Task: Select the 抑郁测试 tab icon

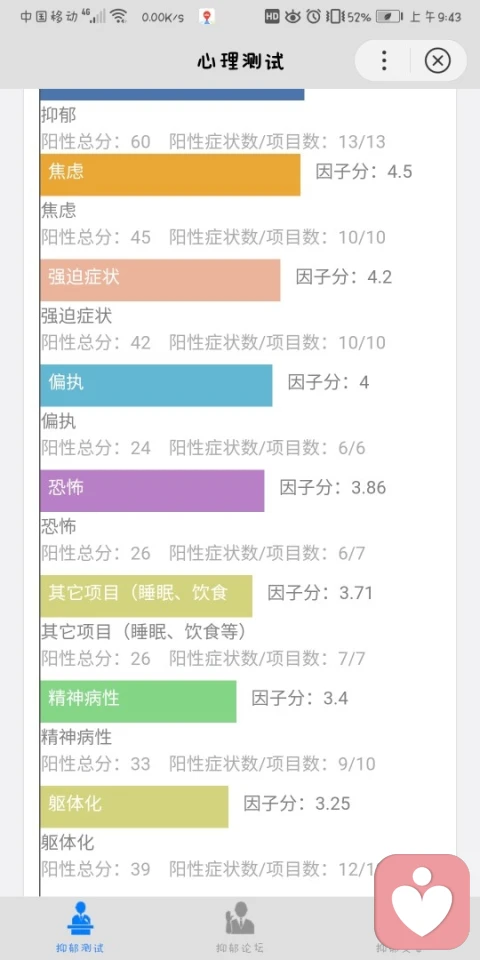Action: 80,918
